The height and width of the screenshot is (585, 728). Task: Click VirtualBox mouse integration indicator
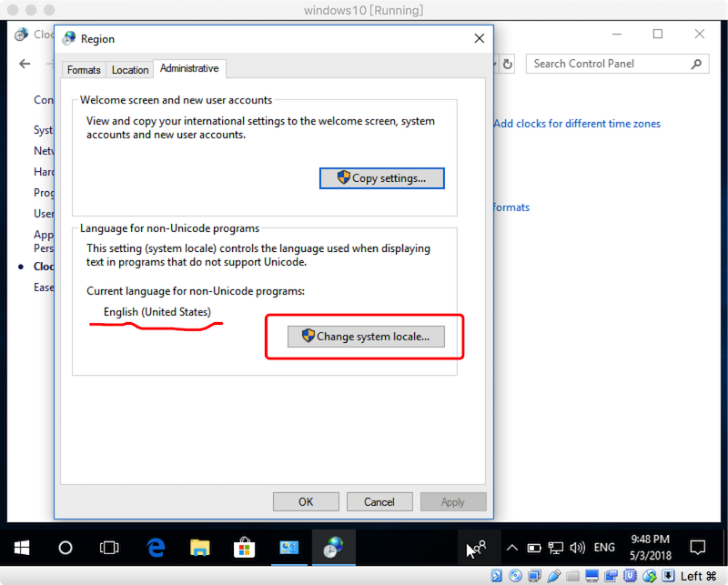[x=649, y=576]
